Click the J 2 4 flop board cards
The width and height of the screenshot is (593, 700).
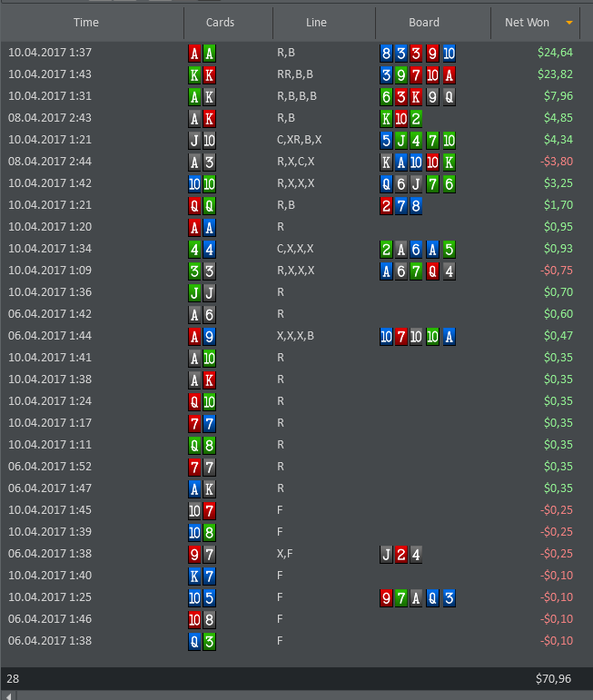401,554
